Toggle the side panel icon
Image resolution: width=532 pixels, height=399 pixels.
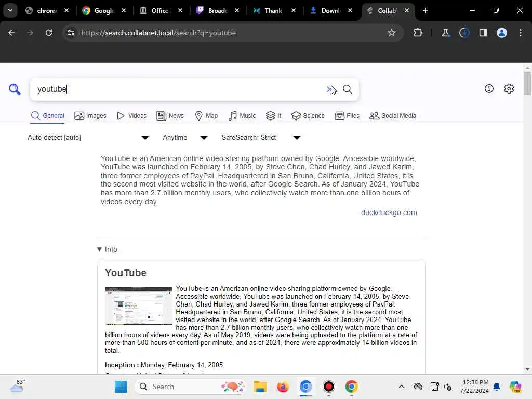pos(483,33)
